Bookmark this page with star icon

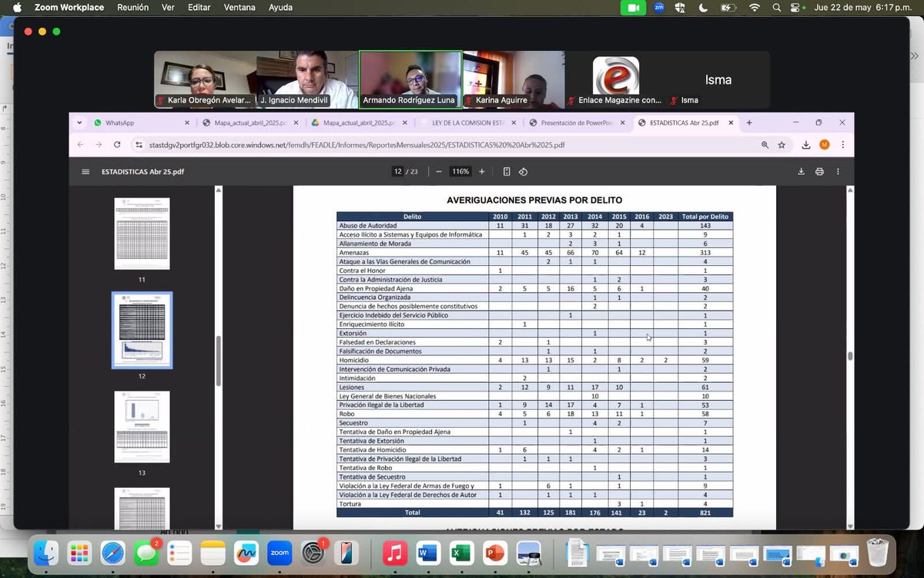pos(782,145)
